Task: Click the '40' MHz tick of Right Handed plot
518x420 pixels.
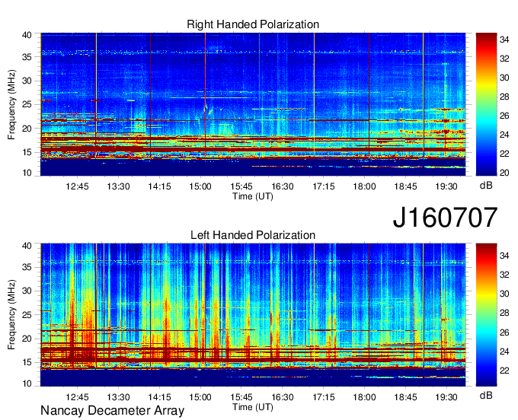Action: tap(27, 35)
